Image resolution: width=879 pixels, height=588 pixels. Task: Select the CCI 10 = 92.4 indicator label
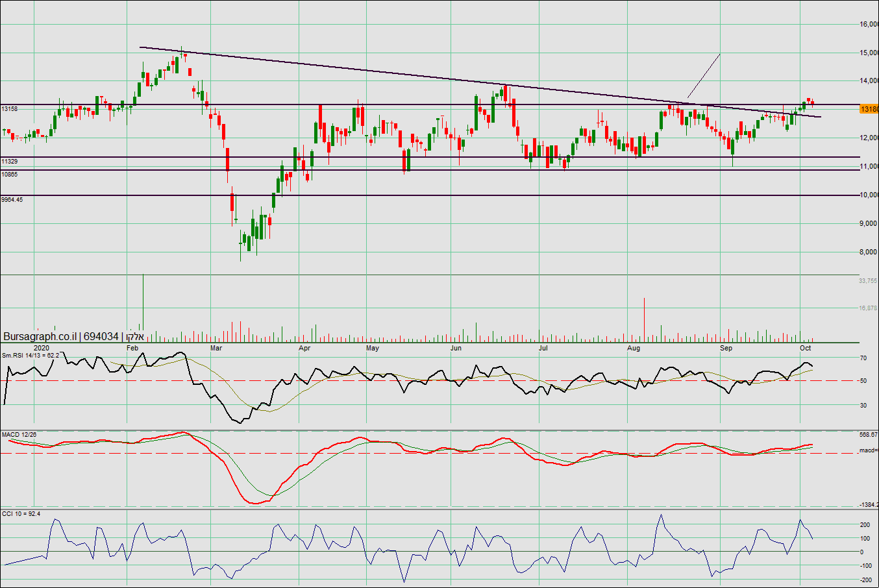(21, 513)
